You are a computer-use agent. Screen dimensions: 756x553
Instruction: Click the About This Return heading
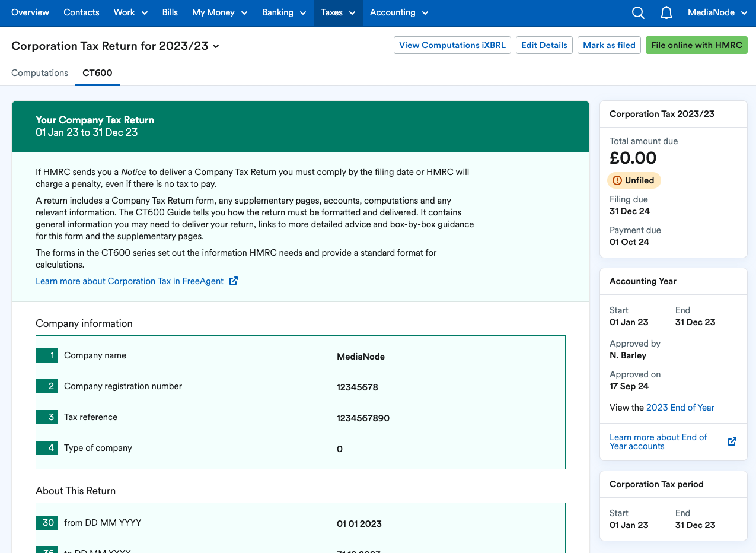coord(75,491)
